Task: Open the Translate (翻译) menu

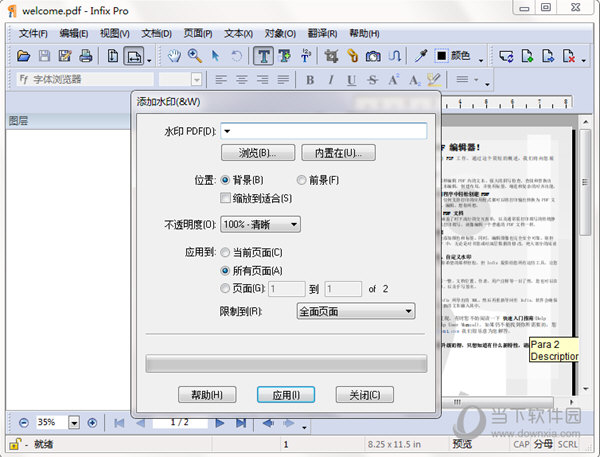Action: coord(322,34)
